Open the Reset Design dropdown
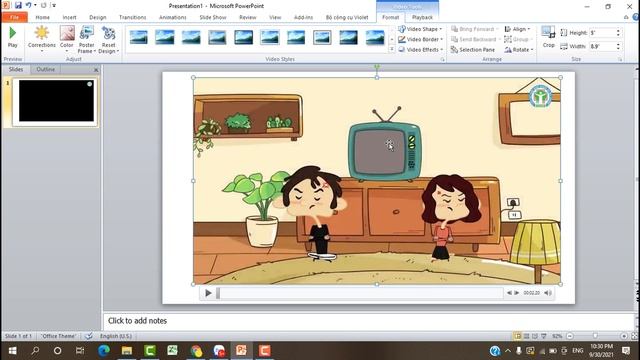This screenshot has height=360, width=640. (x=109, y=39)
